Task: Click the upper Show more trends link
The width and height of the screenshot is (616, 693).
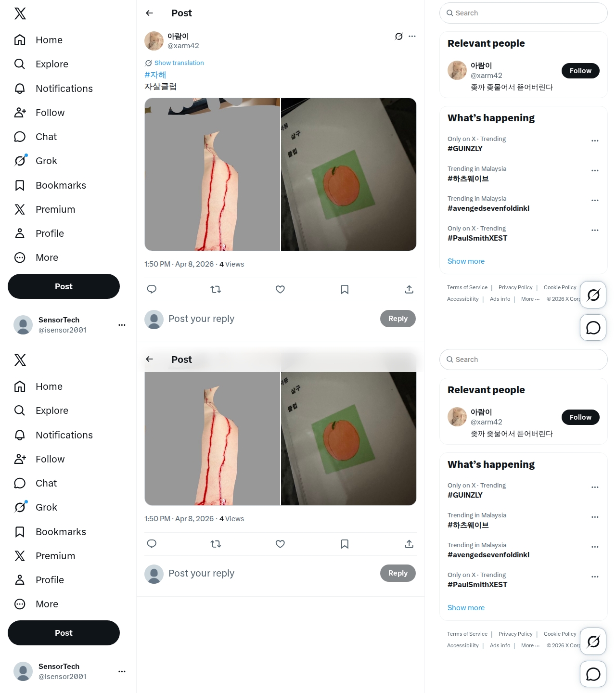Action: [466, 261]
